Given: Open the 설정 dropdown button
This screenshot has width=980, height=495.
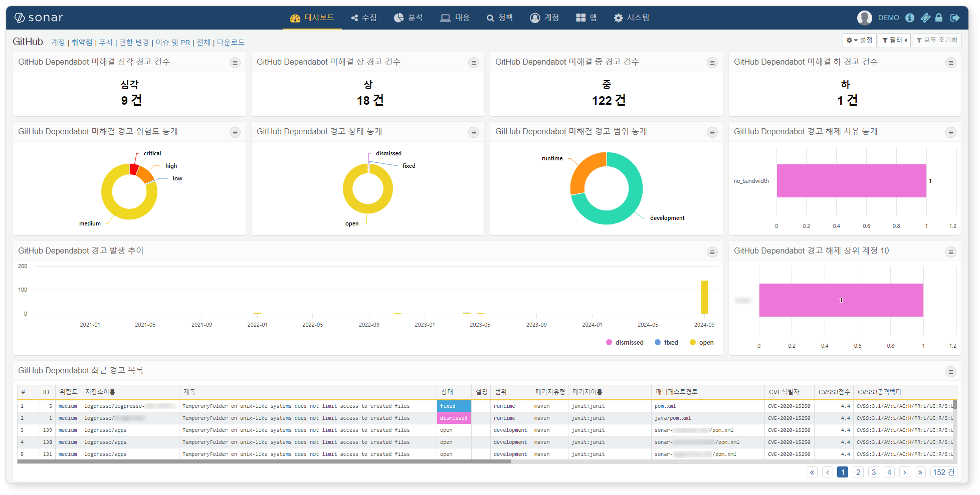Looking at the screenshot, I should point(859,40).
